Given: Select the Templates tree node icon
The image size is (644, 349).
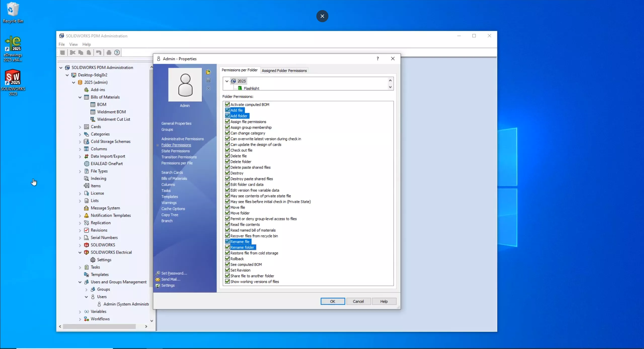Looking at the screenshot, I should pos(86,274).
